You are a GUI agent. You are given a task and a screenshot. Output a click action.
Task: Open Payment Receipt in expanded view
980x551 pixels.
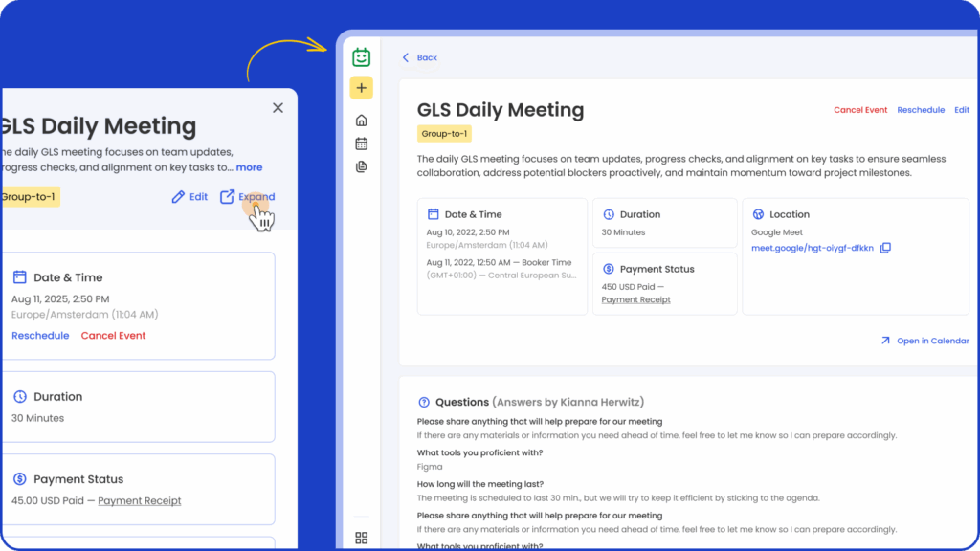(635, 300)
